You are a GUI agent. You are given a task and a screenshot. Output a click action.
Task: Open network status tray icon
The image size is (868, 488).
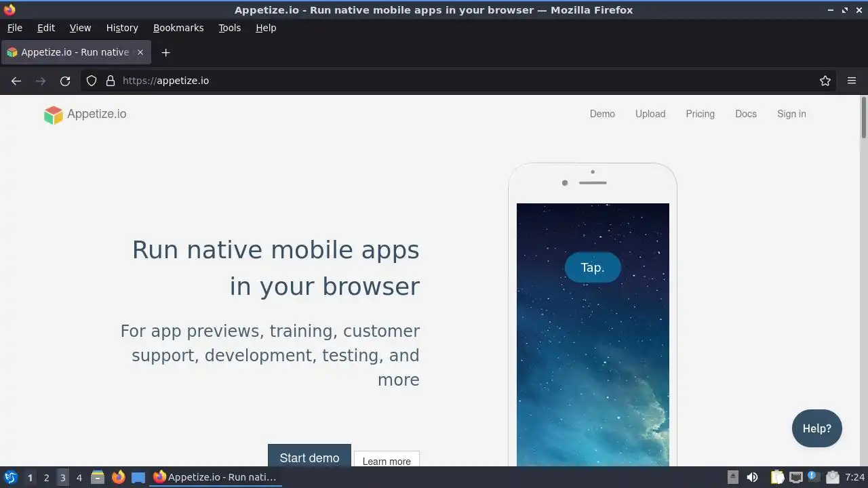796,477
